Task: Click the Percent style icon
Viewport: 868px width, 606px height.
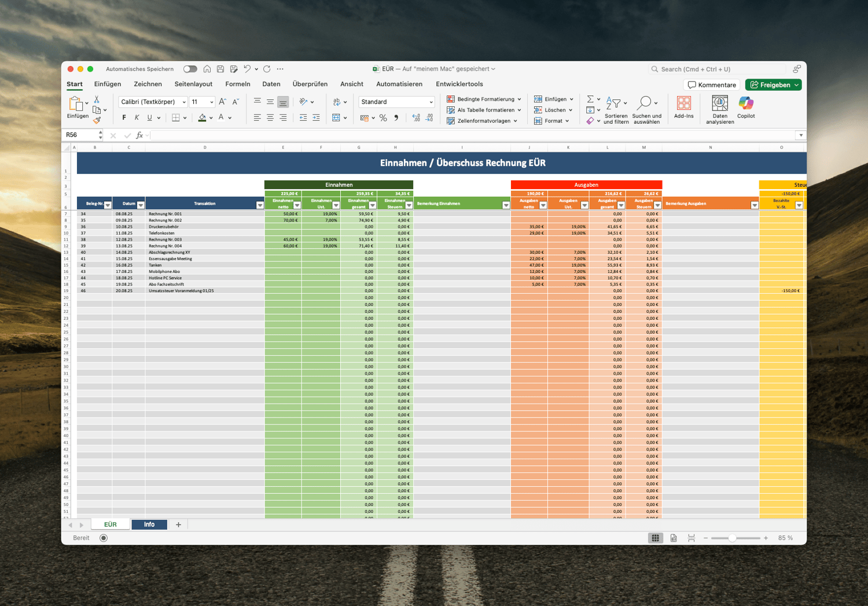Action: (x=383, y=118)
